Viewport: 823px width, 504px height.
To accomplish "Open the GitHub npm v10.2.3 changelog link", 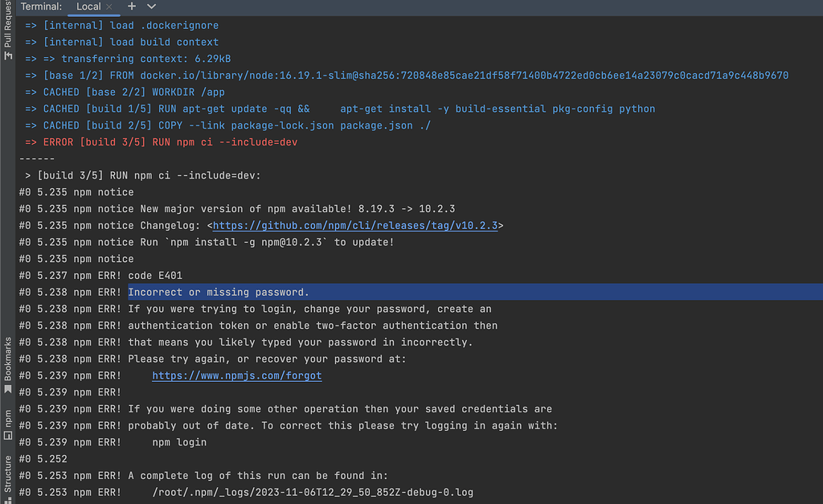I will [355, 226].
